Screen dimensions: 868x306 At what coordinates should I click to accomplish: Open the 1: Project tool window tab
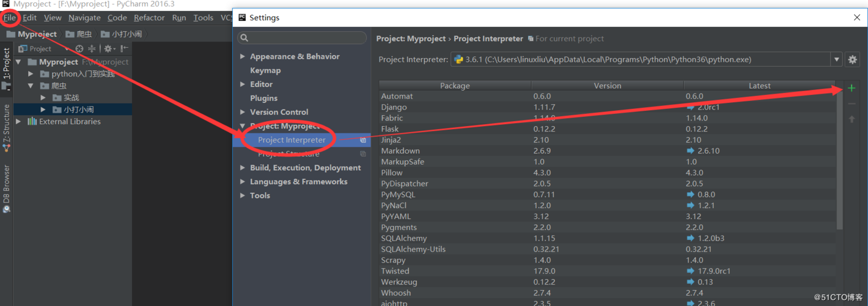[x=7, y=64]
